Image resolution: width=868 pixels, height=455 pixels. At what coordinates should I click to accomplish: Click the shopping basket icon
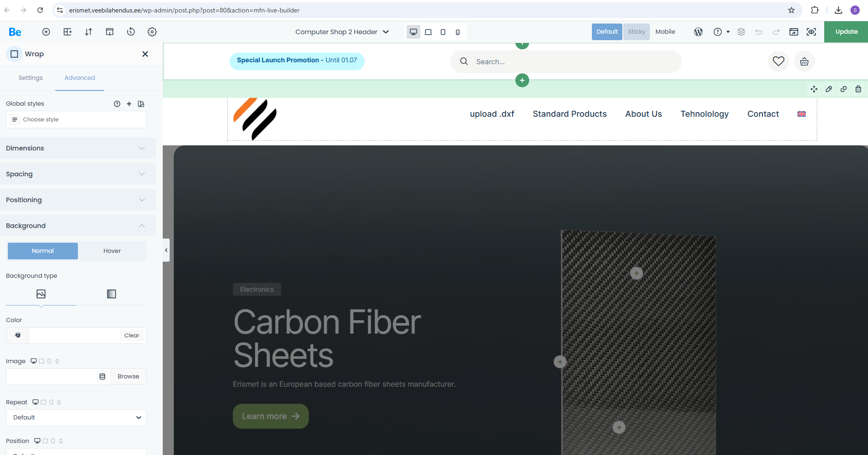pos(804,61)
